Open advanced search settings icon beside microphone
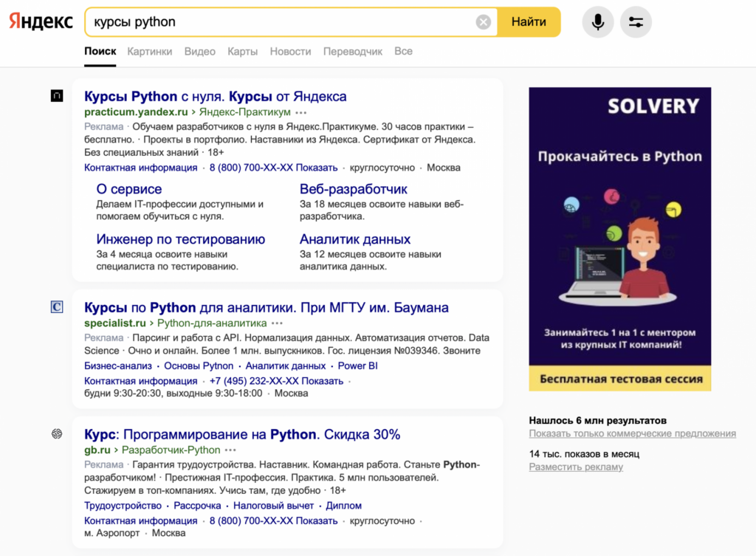 click(636, 22)
